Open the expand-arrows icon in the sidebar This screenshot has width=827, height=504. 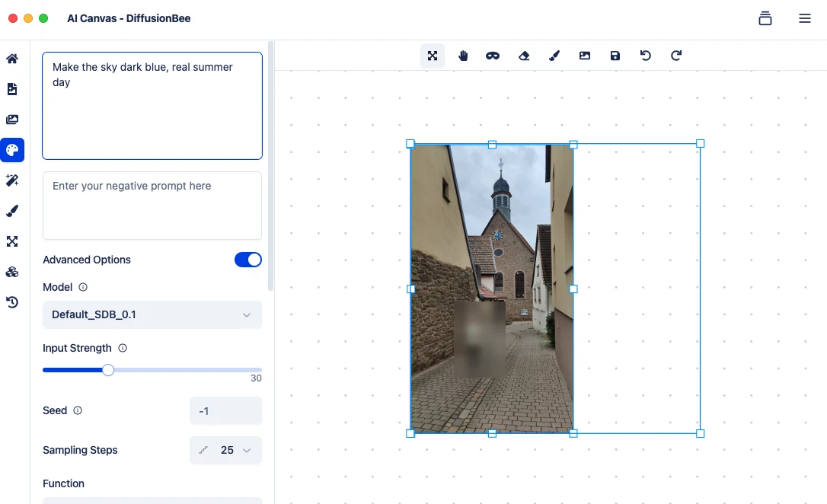point(12,241)
